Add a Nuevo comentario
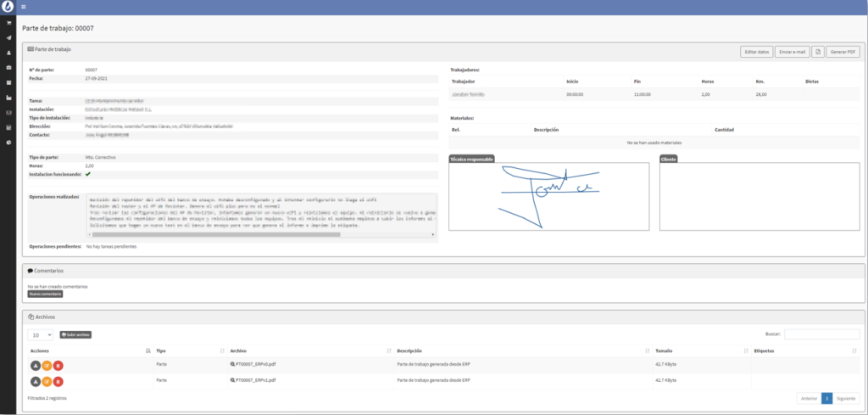Screen dimensions: 868x415 45,294
